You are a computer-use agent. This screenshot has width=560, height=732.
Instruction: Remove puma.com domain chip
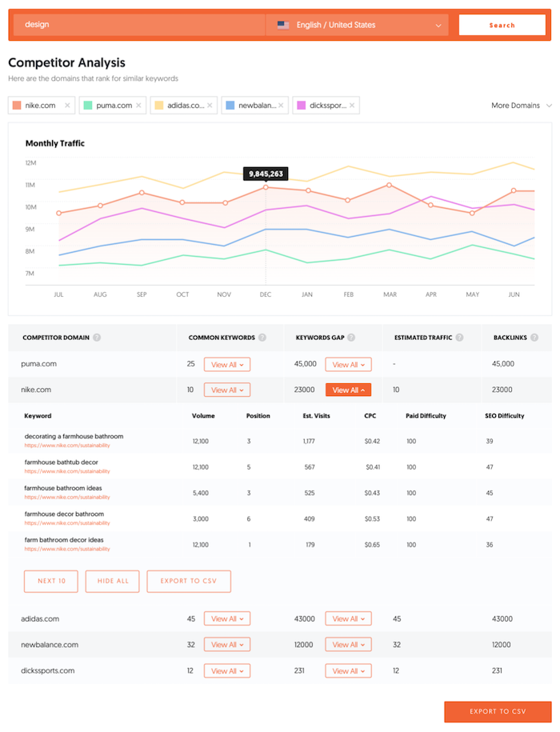click(138, 106)
